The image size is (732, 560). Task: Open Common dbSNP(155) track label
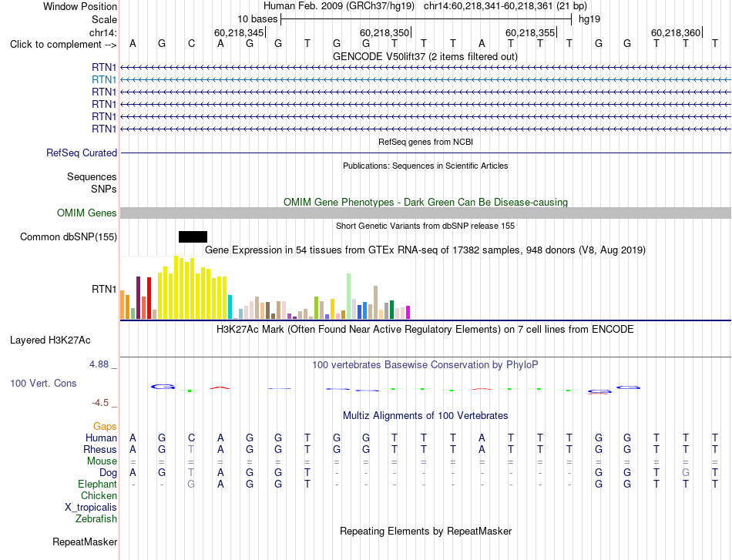[69, 237]
